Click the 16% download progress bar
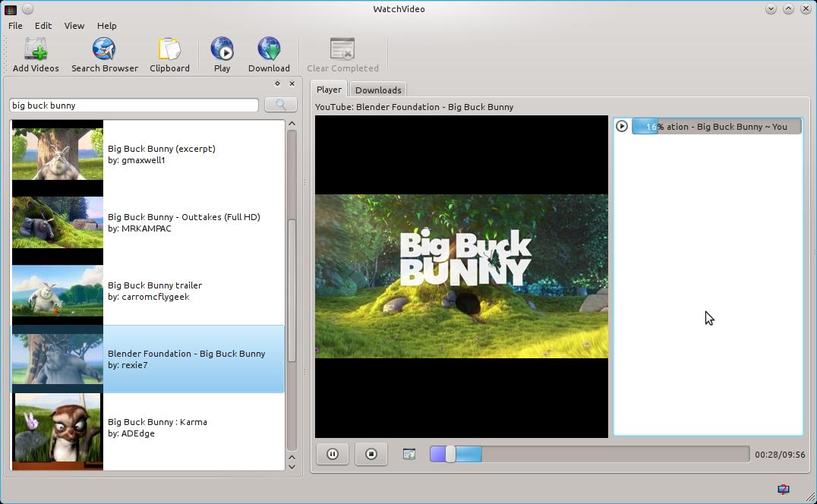The width and height of the screenshot is (817, 504). [x=717, y=127]
